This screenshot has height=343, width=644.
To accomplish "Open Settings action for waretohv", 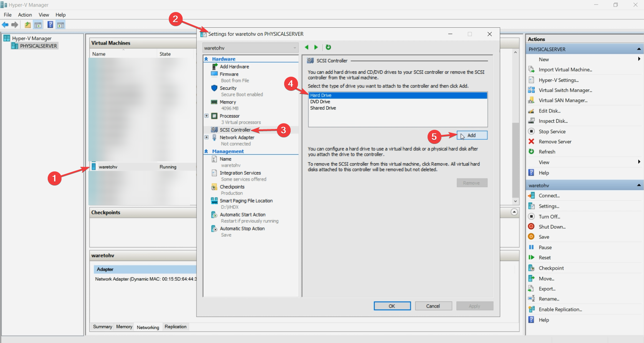I will [549, 206].
